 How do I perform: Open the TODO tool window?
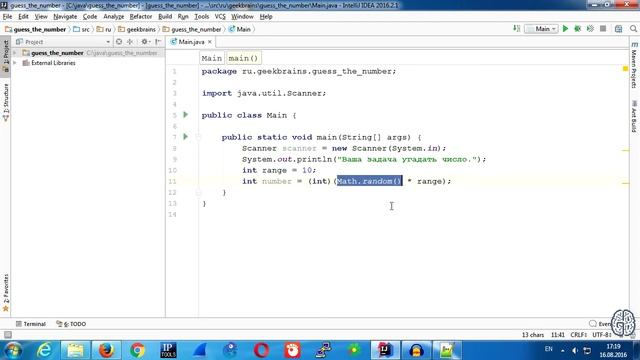tap(71, 324)
